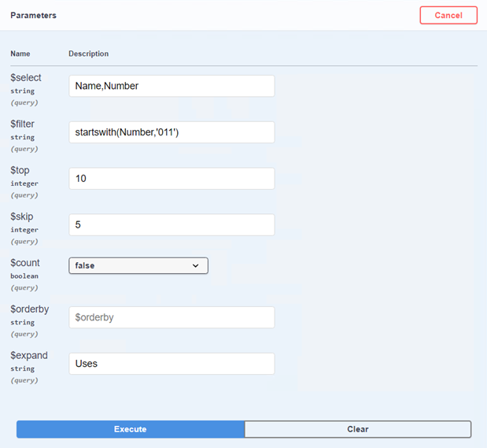Click the Cancel button
Image resolution: width=487 pixels, height=448 pixels.
(448, 15)
